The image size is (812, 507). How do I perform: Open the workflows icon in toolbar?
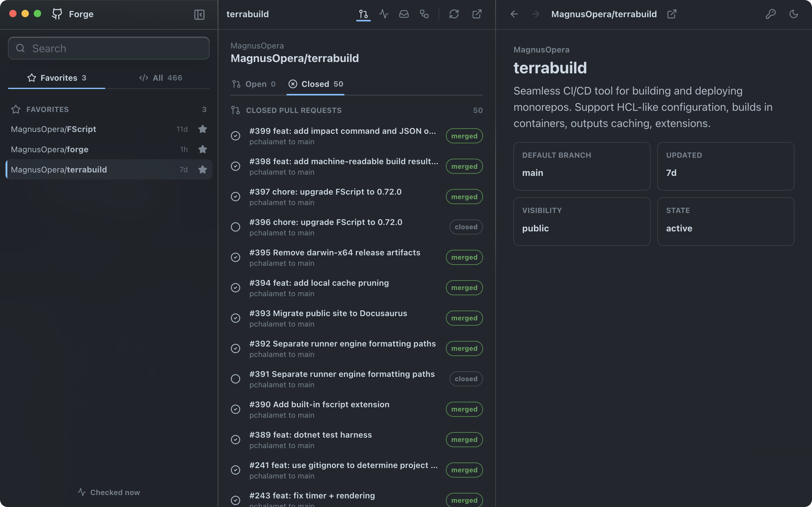click(424, 14)
